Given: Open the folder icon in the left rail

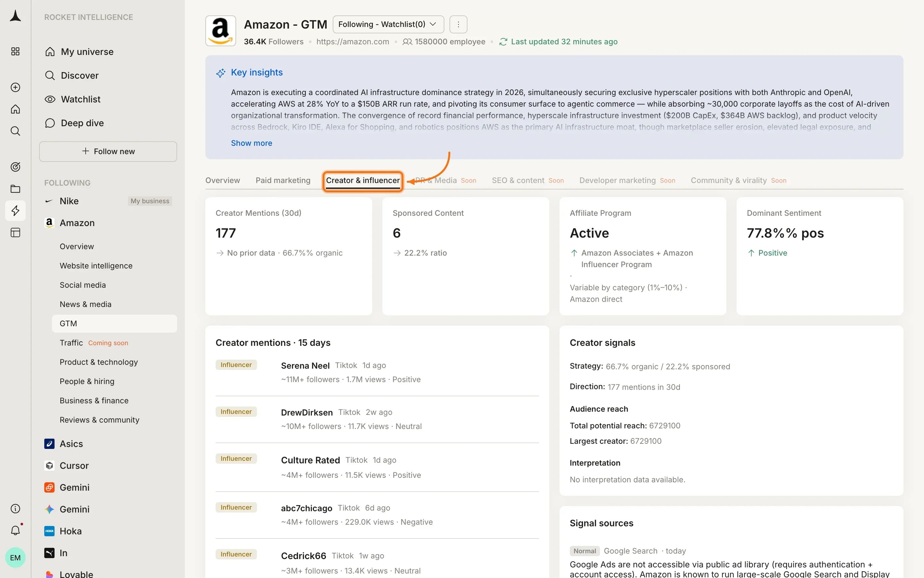Looking at the screenshot, I should coord(15,189).
